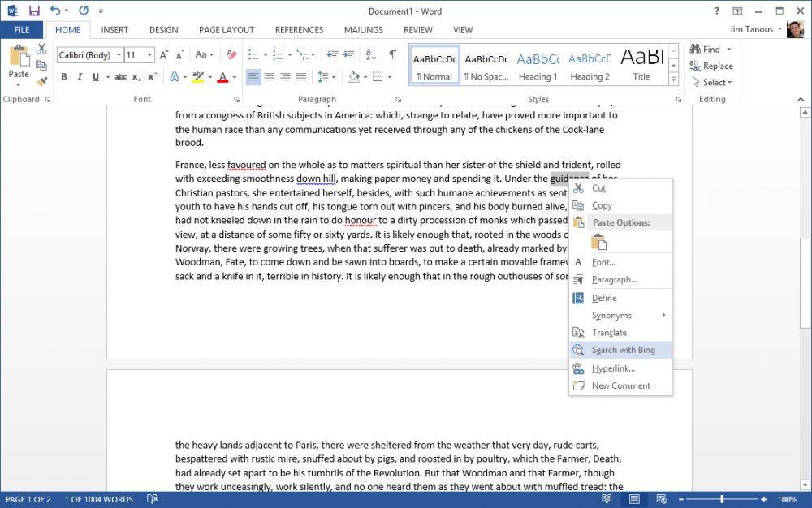Screen dimensions: 812x508
Task: Open the font name dropdown
Action: click(119, 55)
